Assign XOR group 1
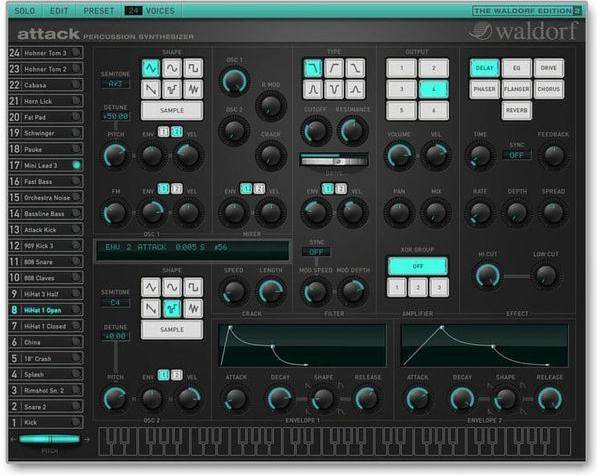The height and width of the screenshot is (475, 597). pos(397,287)
